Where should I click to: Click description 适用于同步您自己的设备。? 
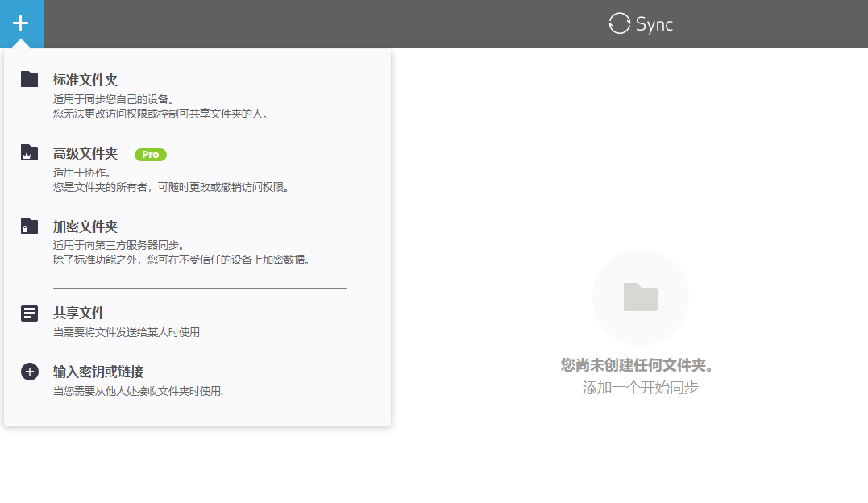click(114, 99)
